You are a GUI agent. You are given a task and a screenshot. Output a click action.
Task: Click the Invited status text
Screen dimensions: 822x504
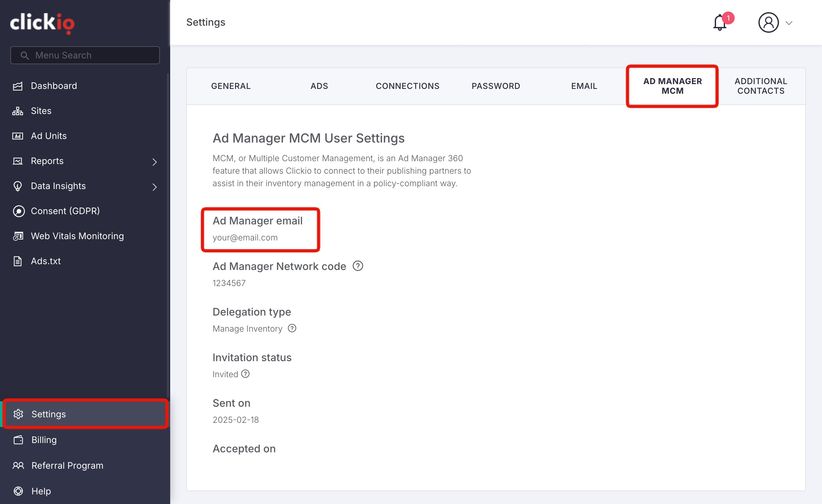225,374
